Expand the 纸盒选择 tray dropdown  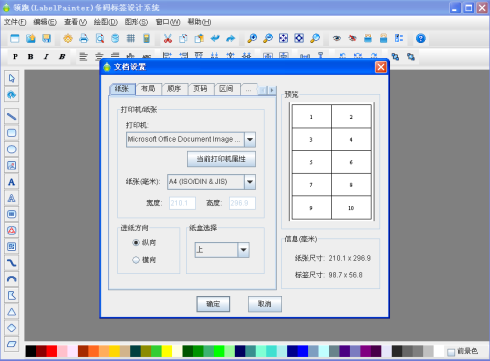click(x=243, y=250)
